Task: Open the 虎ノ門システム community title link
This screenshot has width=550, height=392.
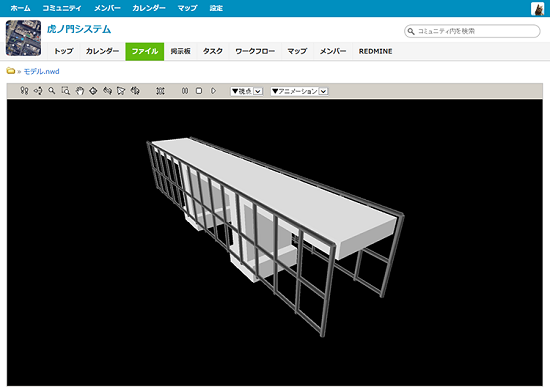Action: click(79, 29)
